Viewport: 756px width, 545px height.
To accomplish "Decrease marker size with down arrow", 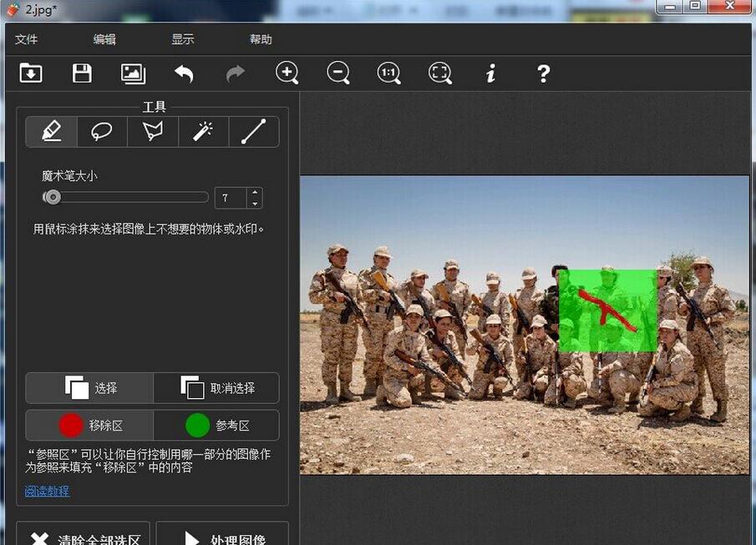I will coord(255,203).
